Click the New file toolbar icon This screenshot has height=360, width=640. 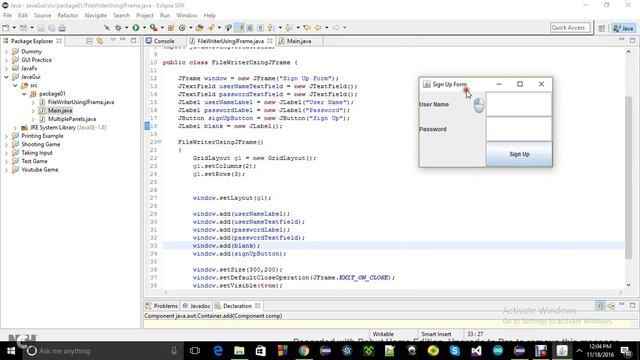[x=6, y=28]
